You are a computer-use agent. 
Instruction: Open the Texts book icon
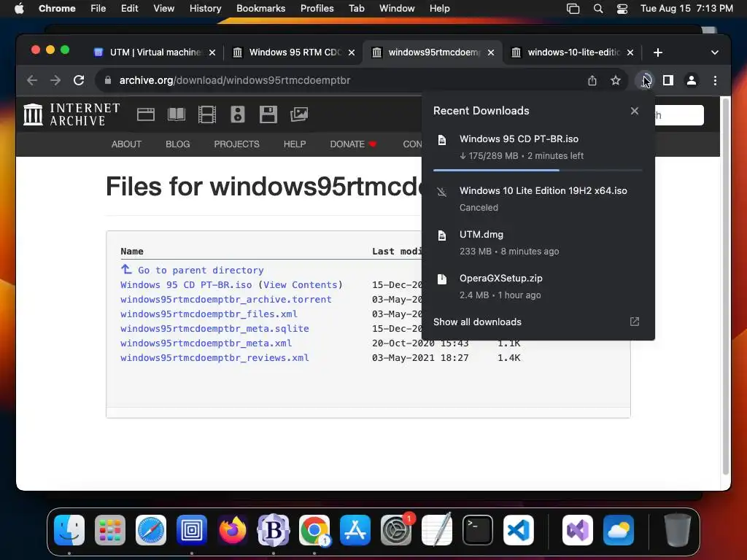177,114
